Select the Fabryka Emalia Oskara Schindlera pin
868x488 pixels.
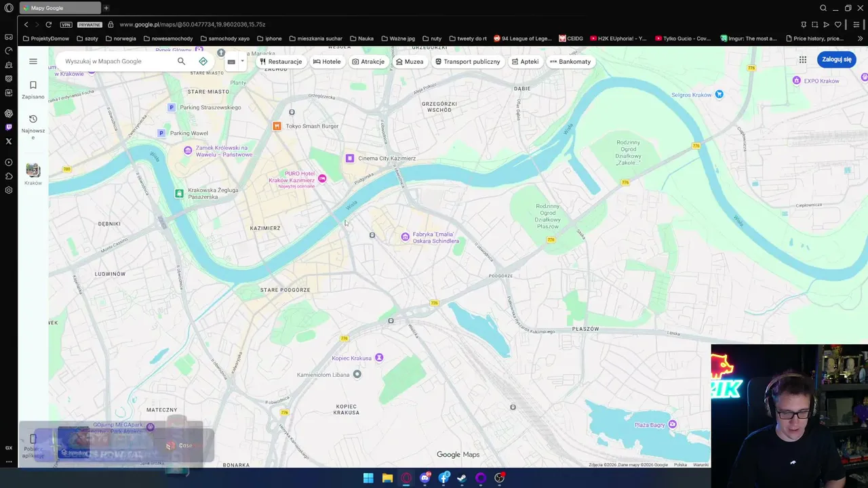coord(405,237)
